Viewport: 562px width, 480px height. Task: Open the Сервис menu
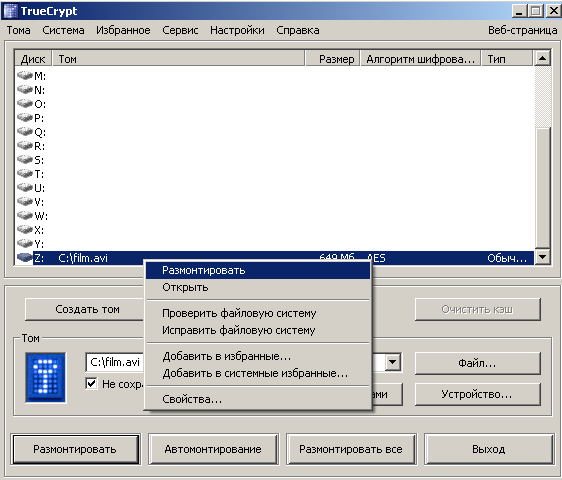coord(180,30)
